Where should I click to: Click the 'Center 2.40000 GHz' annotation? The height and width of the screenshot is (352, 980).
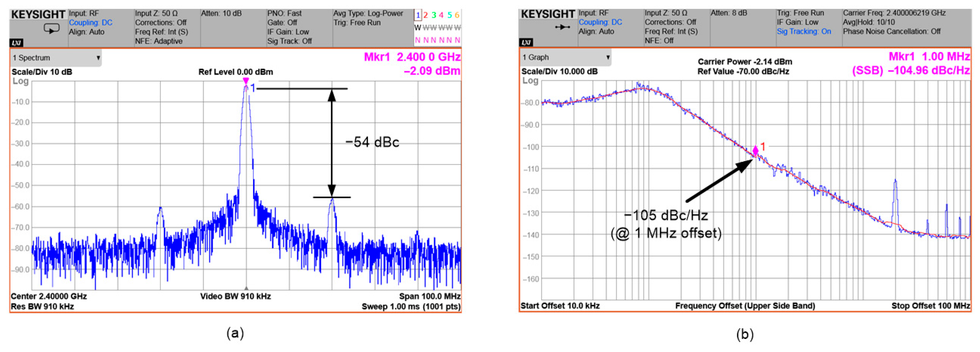point(49,296)
